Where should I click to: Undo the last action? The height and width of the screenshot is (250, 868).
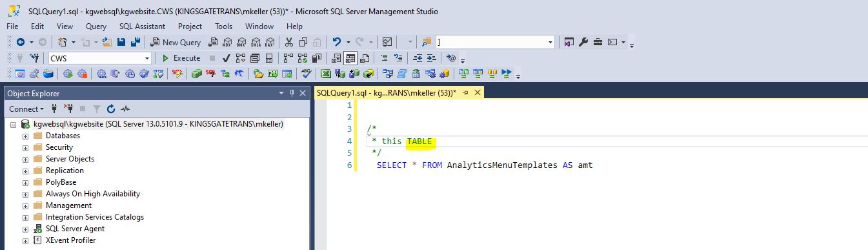[336, 42]
